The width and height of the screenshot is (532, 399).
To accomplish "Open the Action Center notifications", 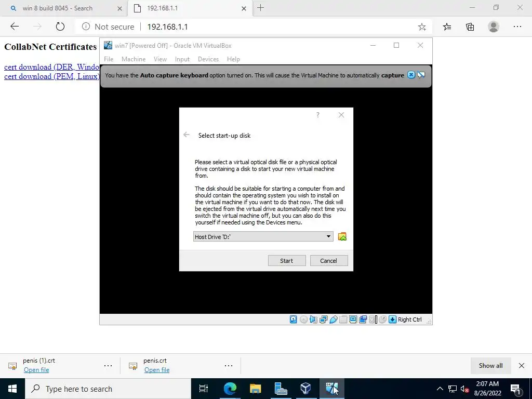I will point(516,389).
